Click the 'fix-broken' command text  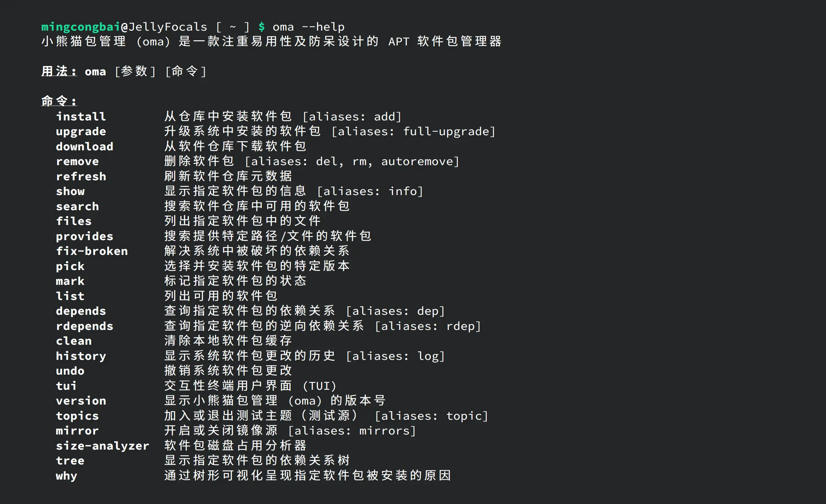(x=92, y=251)
